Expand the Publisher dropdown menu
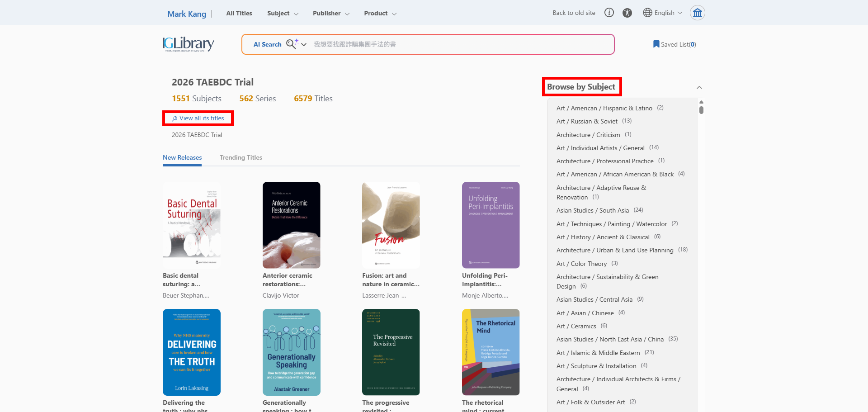Image resolution: width=868 pixels, height=412 pixels. 331,14
